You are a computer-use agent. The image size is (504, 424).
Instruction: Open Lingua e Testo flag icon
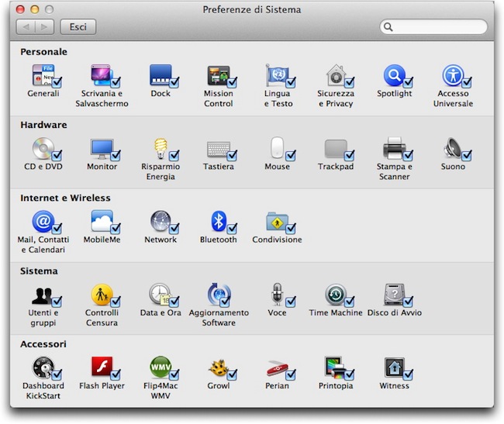(277, 75)
